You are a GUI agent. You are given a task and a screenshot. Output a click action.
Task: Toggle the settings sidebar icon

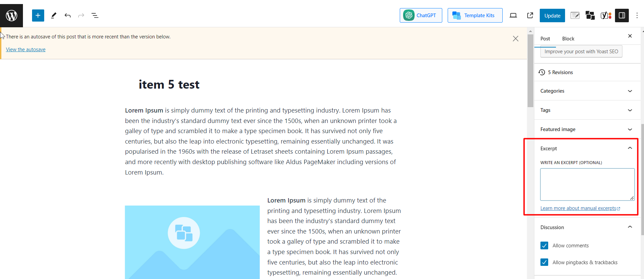[622, 15]
